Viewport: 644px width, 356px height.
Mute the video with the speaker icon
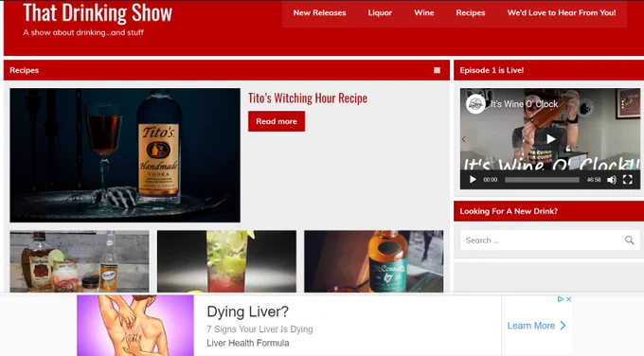click(612, 180)
